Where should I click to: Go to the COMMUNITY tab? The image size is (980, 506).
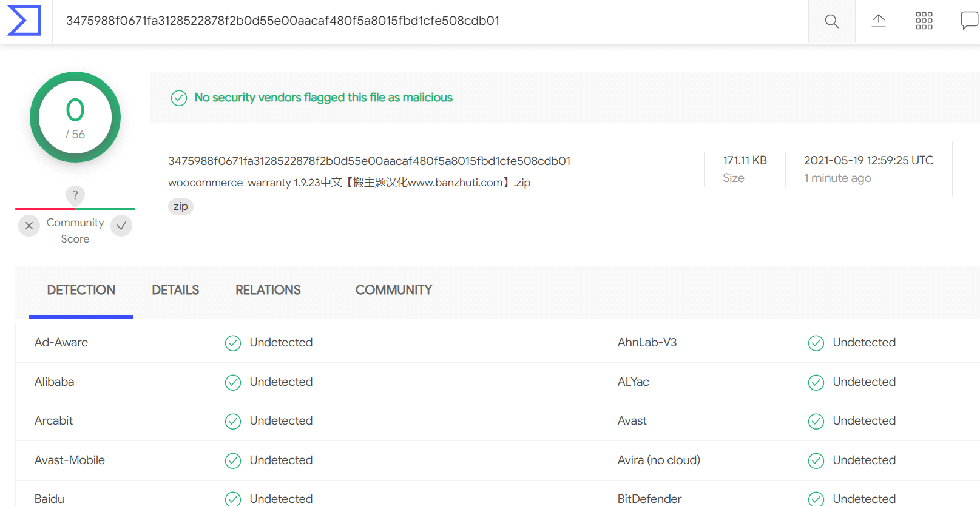tap(394, 290)
